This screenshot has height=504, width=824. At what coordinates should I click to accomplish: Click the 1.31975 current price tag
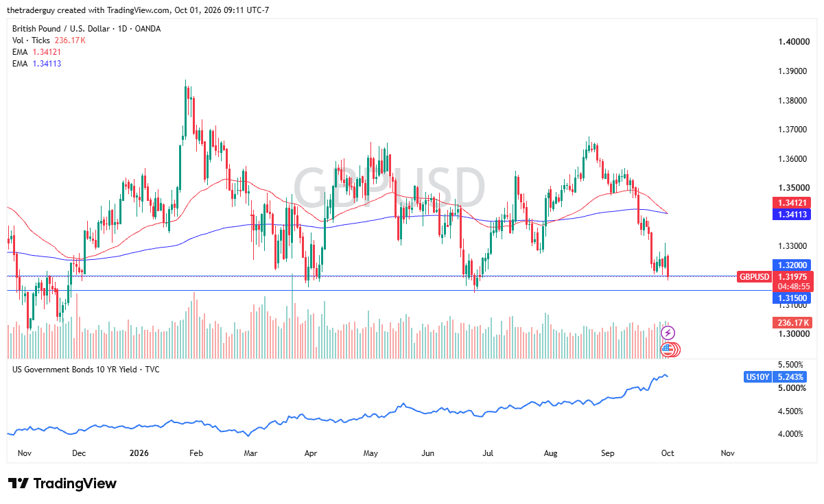pos(792,276)
